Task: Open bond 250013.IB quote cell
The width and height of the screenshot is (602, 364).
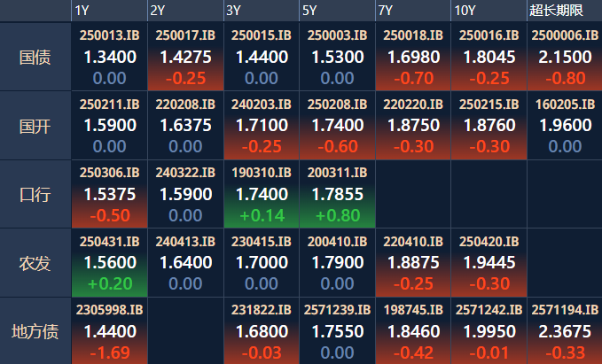Action: pos(109,58)
